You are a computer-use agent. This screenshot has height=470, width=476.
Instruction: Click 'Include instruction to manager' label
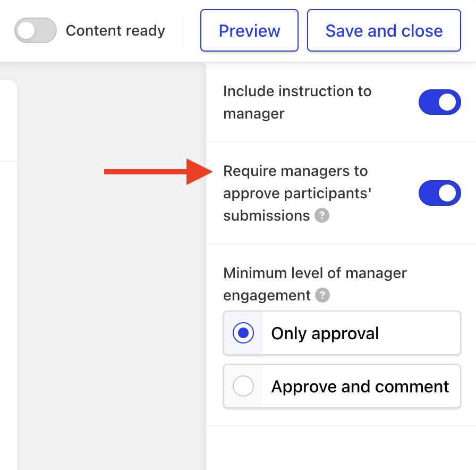[297, 103]
